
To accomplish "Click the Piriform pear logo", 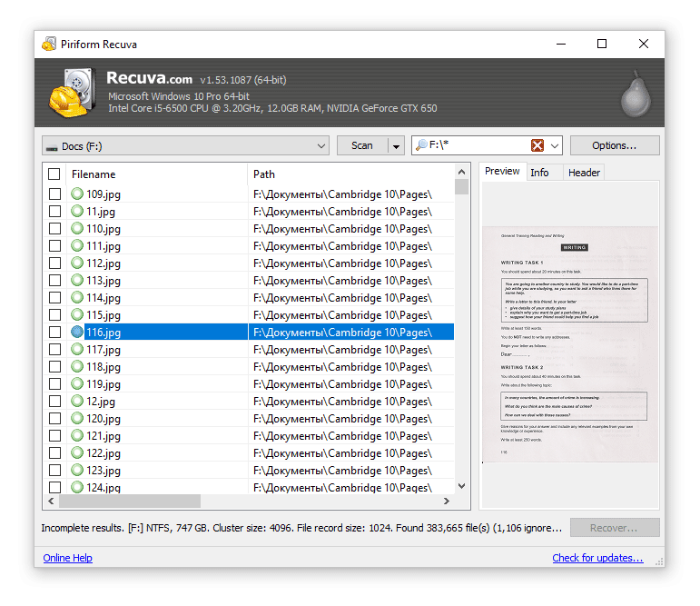I will [x=636, y=94].
